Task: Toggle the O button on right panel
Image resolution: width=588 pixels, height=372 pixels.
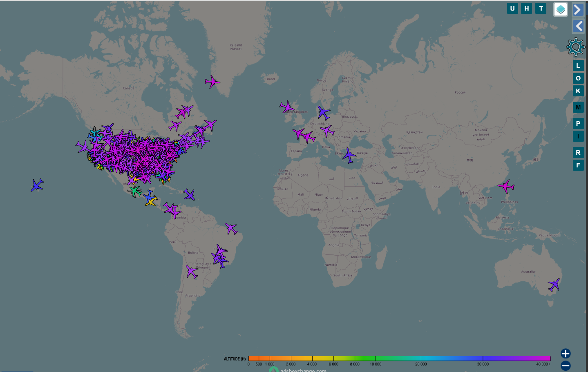Action: point(578,78)
